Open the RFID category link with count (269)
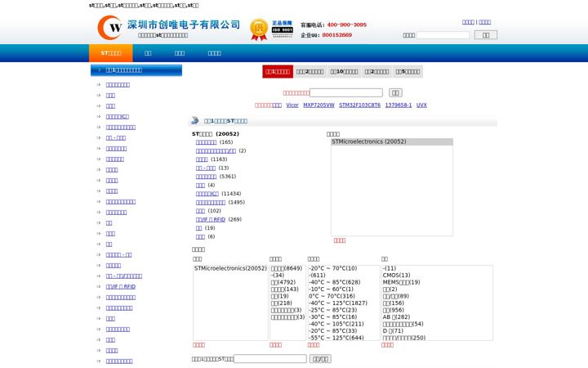Viewport: 588px width, 368px height. (211, 220)
